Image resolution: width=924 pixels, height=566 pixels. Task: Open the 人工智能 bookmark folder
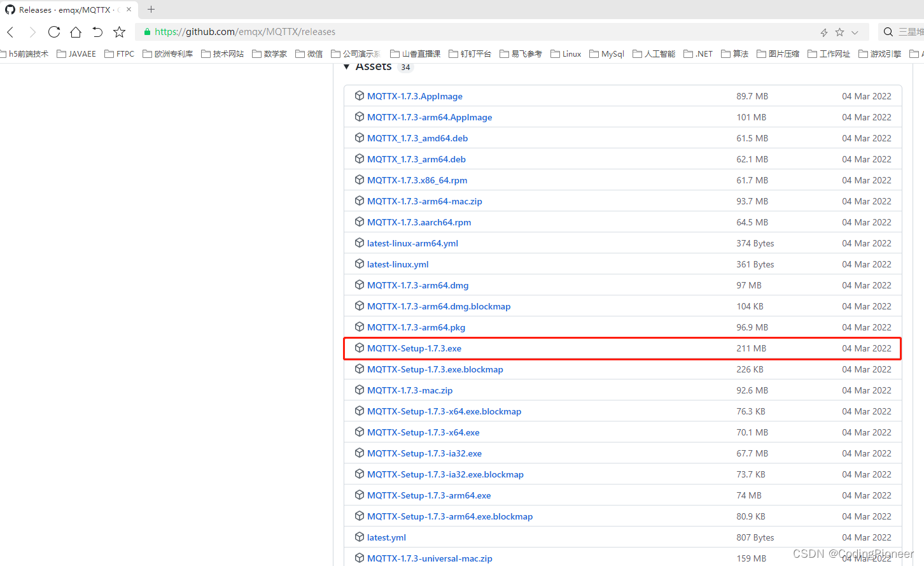click(654, 54)
